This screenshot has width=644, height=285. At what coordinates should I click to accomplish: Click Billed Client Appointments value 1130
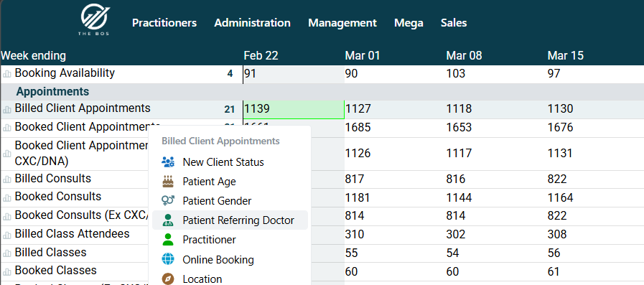pyautogui.click(x=560, y=109)
